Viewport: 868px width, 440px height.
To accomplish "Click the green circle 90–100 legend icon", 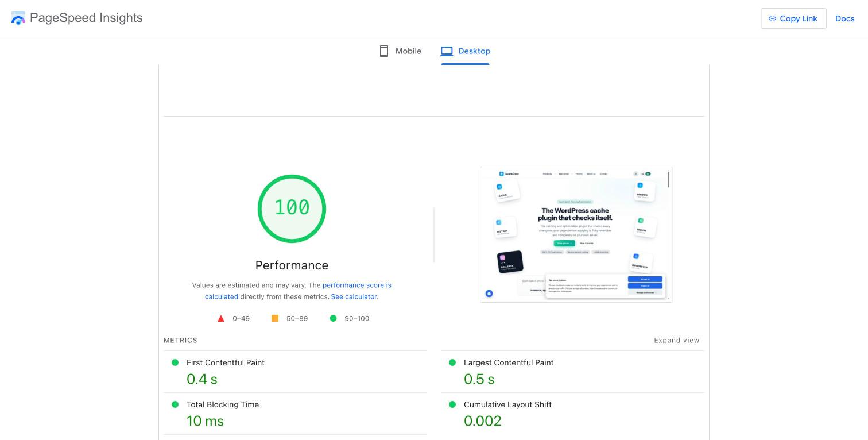I will tap(333, 318).
